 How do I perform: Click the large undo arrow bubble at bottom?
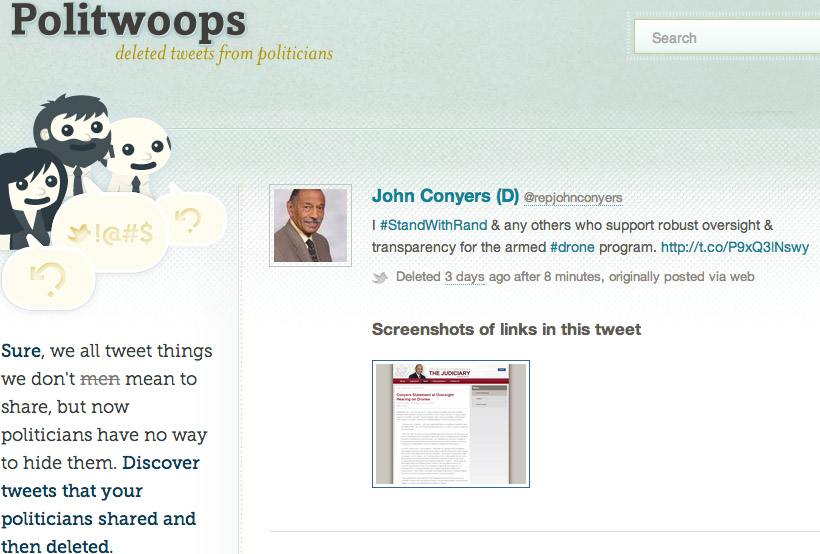48,279
